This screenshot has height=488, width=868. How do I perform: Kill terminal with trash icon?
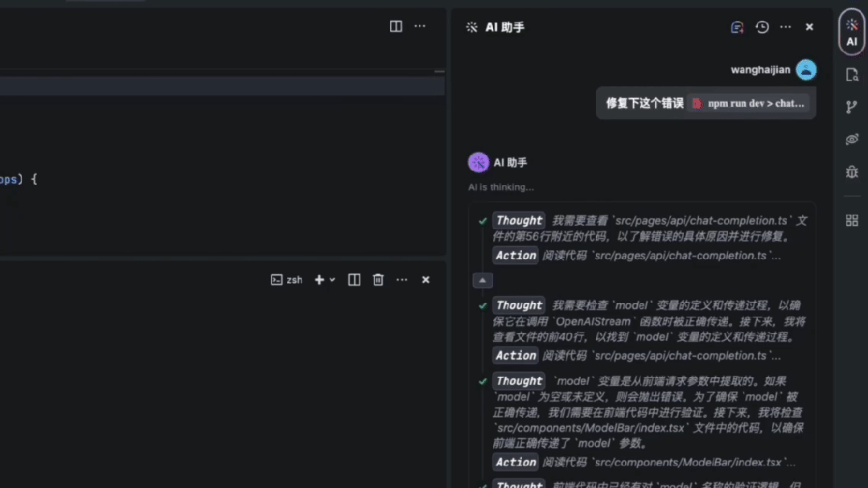click(x=378, y=280)
